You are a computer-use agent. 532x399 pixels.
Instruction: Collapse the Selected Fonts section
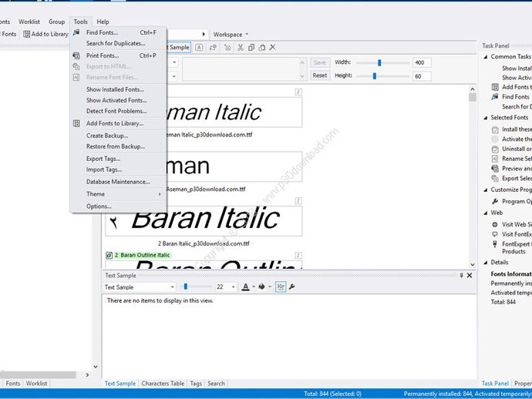(x=486, y=118)
